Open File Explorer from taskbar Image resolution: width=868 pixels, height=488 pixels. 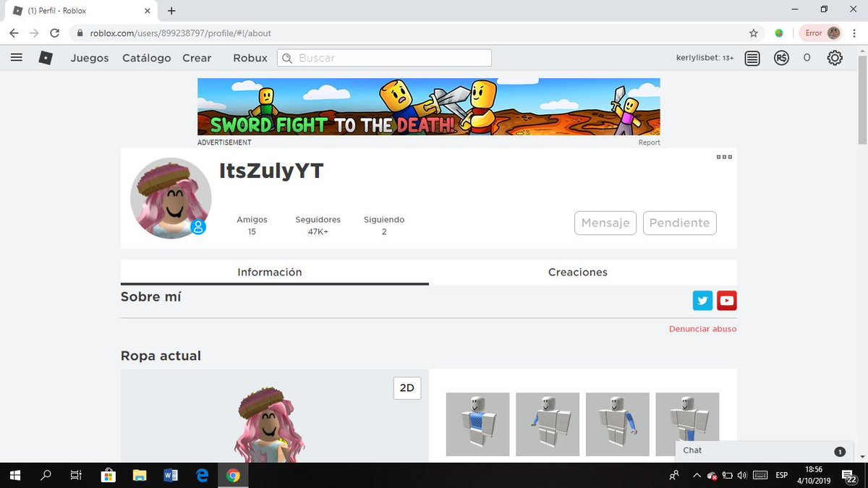pos(140,475)
